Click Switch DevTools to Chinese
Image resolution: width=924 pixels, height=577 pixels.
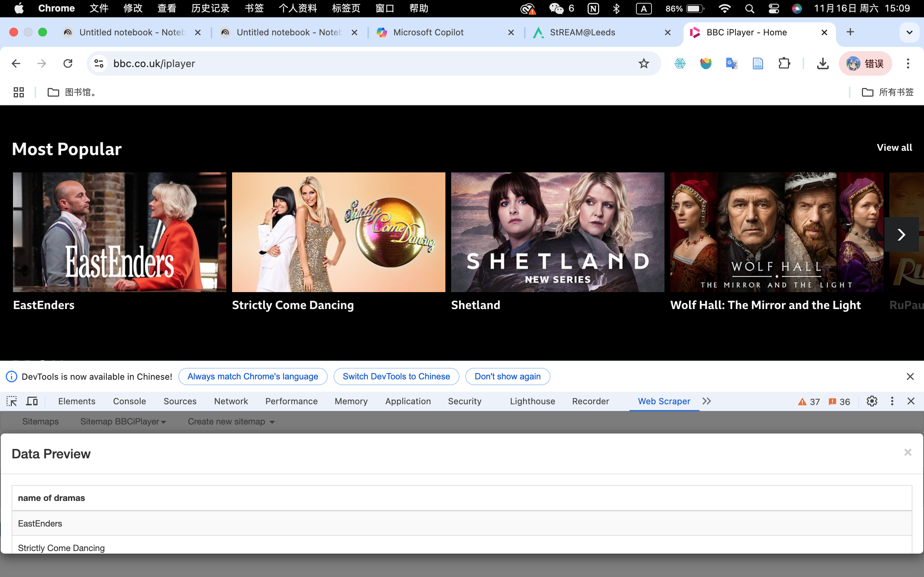coord(396,376)
